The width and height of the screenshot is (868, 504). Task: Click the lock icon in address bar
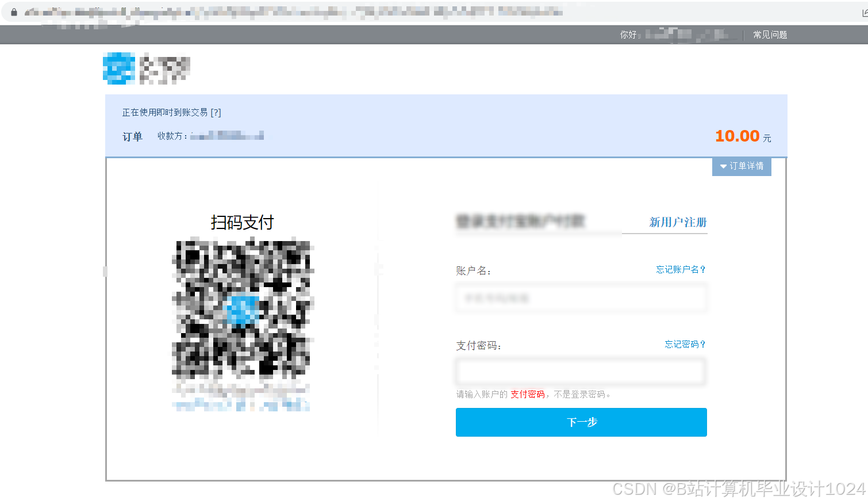point(14,12)
